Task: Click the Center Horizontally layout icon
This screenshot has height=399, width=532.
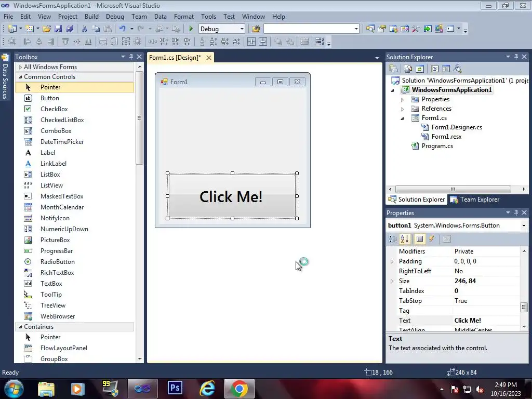Action: 251,42
